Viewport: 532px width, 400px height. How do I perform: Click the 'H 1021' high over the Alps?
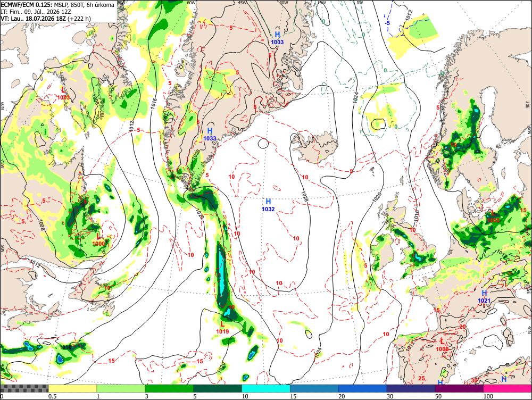tap(484, 296)
